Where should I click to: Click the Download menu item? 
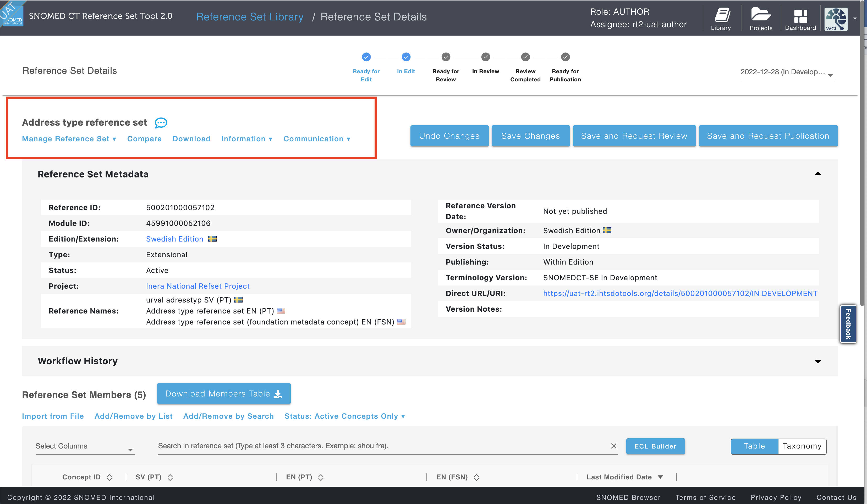coord(191,139)
